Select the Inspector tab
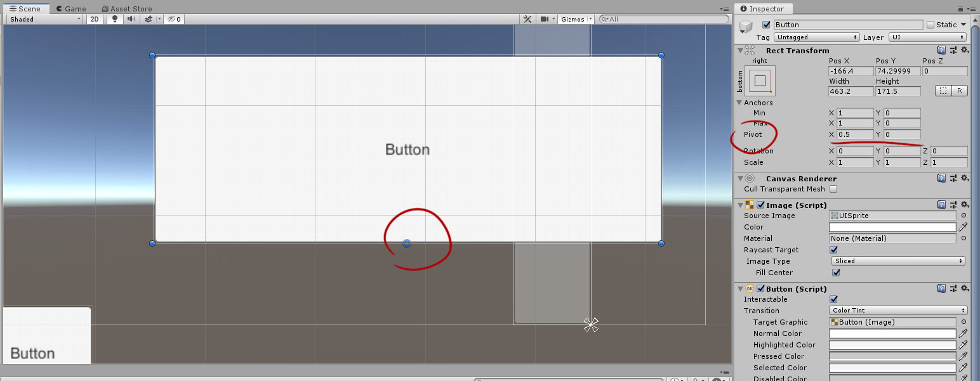 click(762, 9)
